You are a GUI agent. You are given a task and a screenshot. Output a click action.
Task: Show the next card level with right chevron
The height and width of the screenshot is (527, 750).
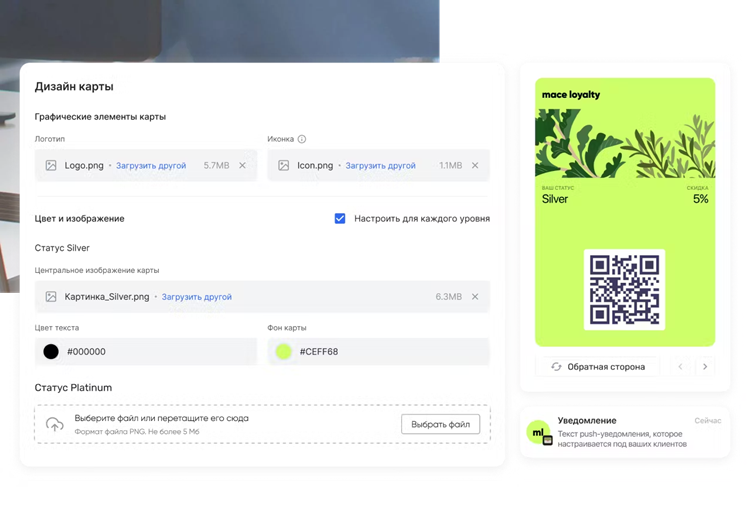pos(705,367)
